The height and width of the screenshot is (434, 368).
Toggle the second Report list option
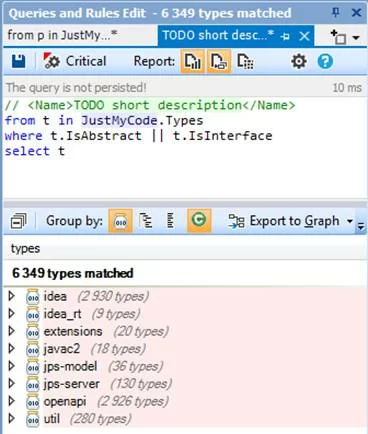click(219, 61)
